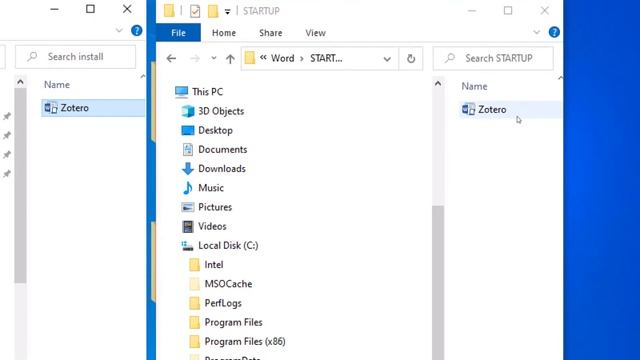The width and height of the screenshot is (640, 360).
Task: Click the address bar folder icon
Action: pyautogui.click(x=249, y=58)
